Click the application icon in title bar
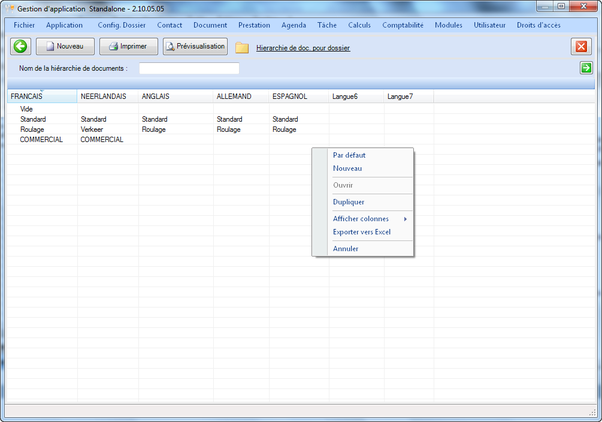This screenshot has width=602, height=422. coord(9,8)
